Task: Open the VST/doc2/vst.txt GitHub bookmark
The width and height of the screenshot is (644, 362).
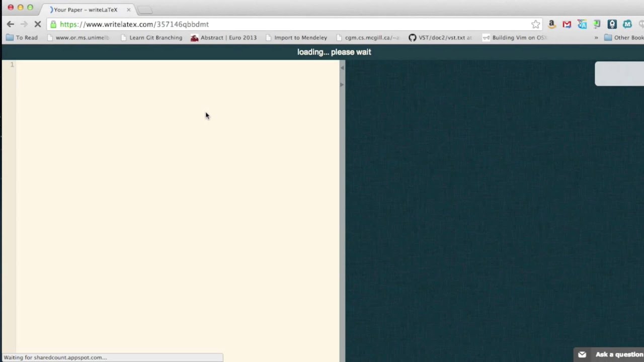Action: tap(440, 38)
